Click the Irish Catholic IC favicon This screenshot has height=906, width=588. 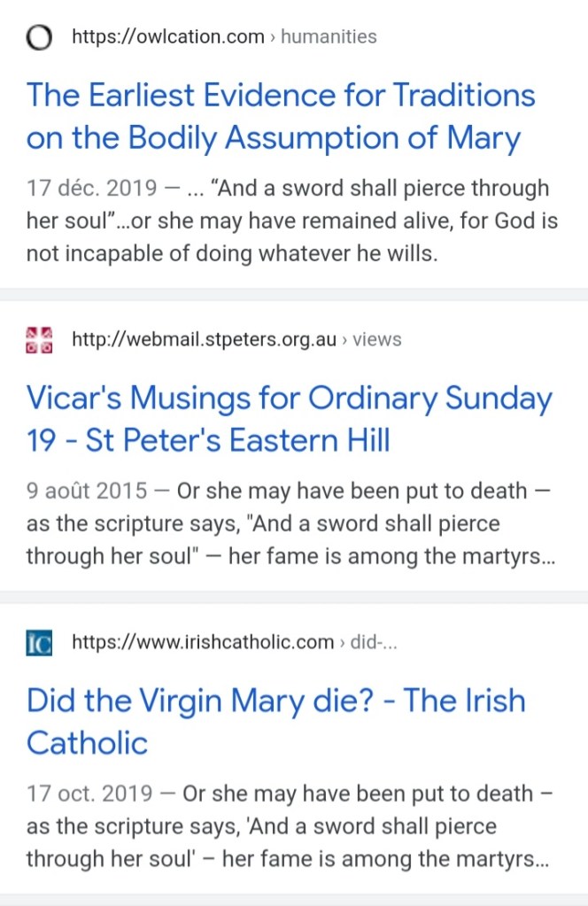coord(40,642)
